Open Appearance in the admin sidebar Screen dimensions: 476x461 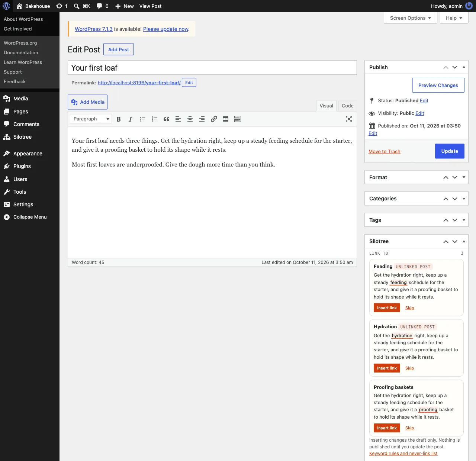click(x=30, y=154)
